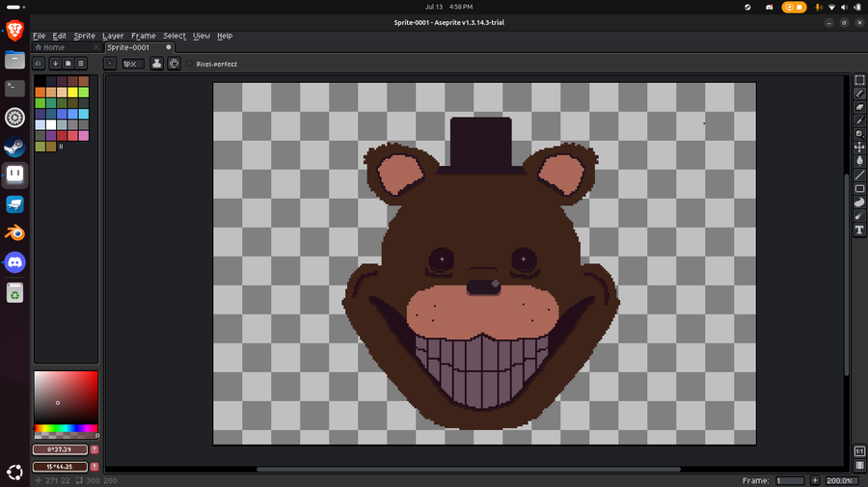The image size is (868, 487).
Task: Open the Layer menu
Action: tap(113, 36)
